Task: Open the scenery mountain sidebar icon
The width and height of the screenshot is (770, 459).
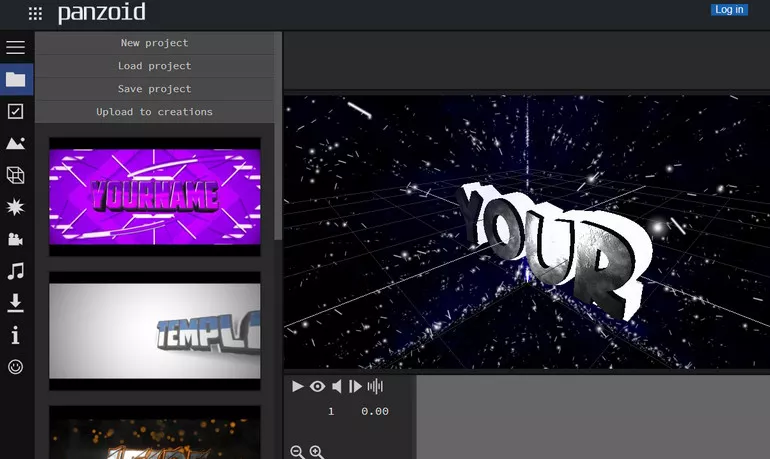Action: [16, 143]
